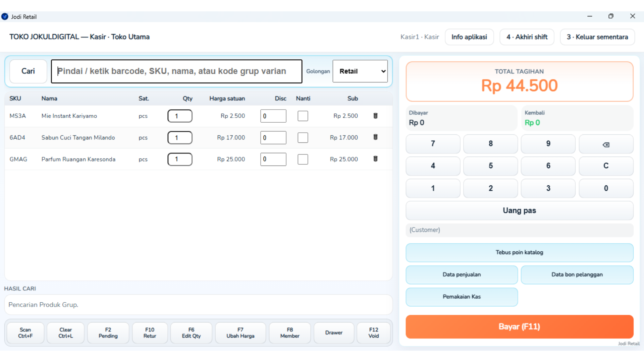Viewport: 644px width, 362px height.
Task: Tick the Nanti checkbox for Mie Instant Kariyamo
Action: (303, 116)
